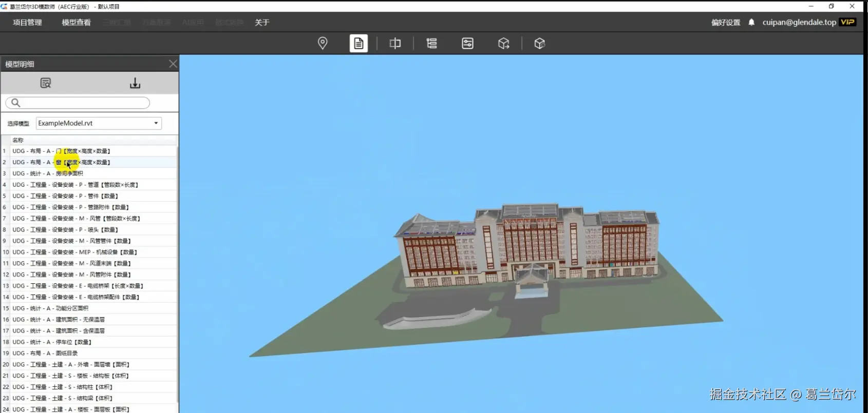Click the cube with arrow icon

pyautogui.click(x=504, y=44)
